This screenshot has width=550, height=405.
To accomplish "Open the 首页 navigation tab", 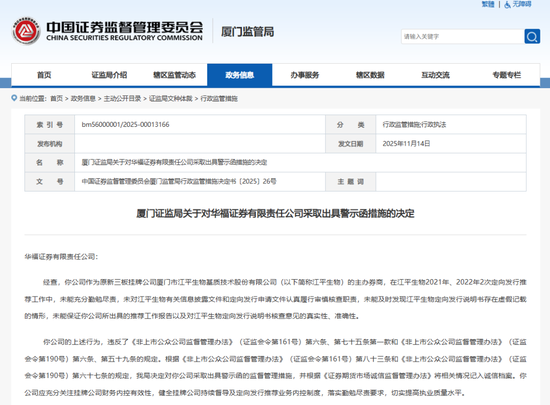I will pos(44,75).
